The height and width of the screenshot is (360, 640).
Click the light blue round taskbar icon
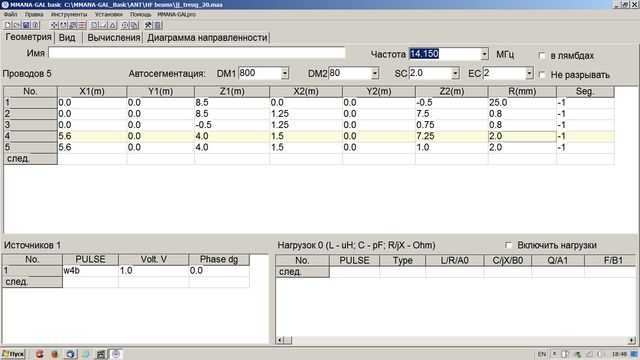86,354
